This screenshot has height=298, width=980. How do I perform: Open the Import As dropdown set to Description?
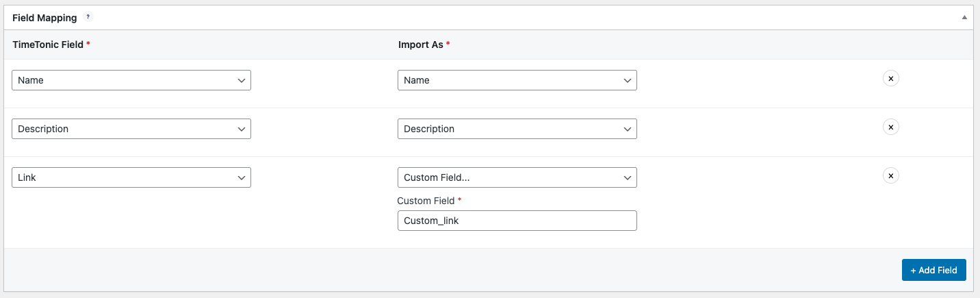517,129
